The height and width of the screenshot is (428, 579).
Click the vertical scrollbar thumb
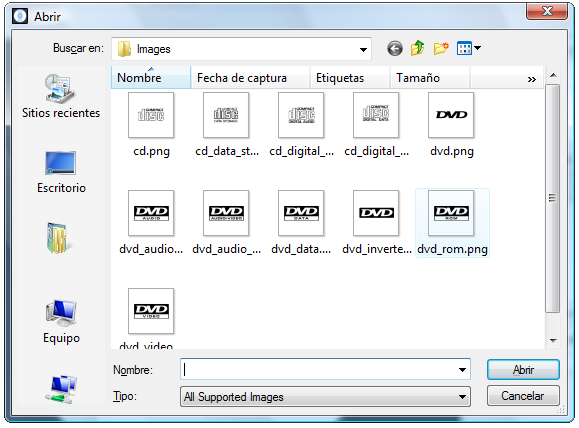(552, 198)
